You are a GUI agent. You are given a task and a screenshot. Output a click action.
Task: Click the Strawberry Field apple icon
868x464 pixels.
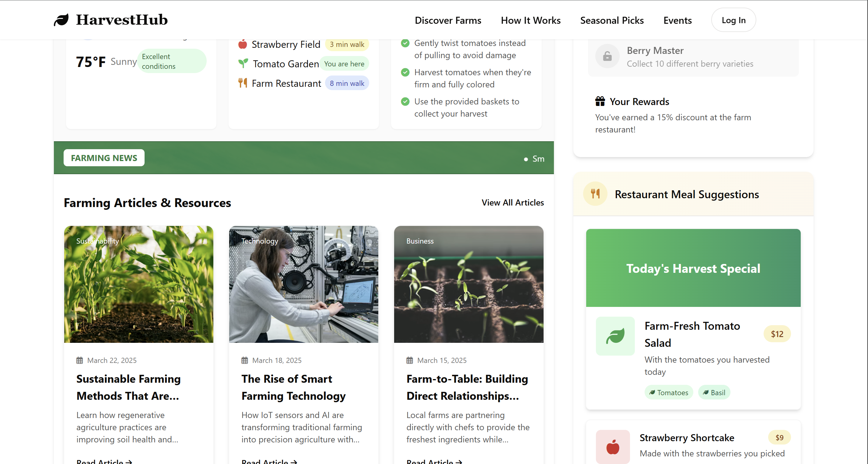(x=243, y=44)
